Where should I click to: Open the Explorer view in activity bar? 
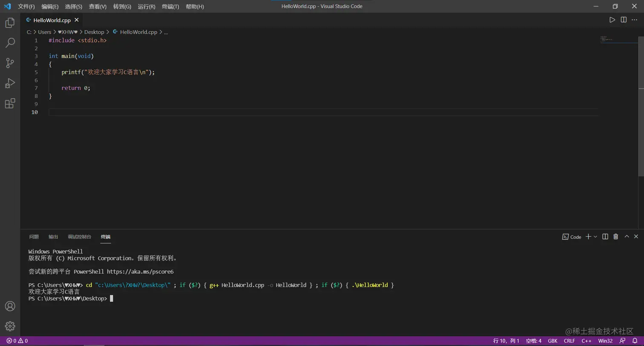point(10,23)
